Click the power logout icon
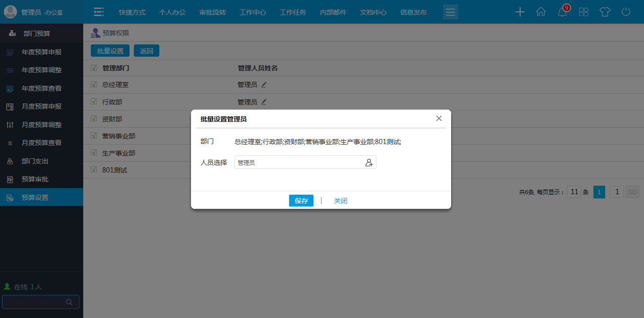Viewport: 644px width, 318px height. pyautogui.click(x=626, y=12)
